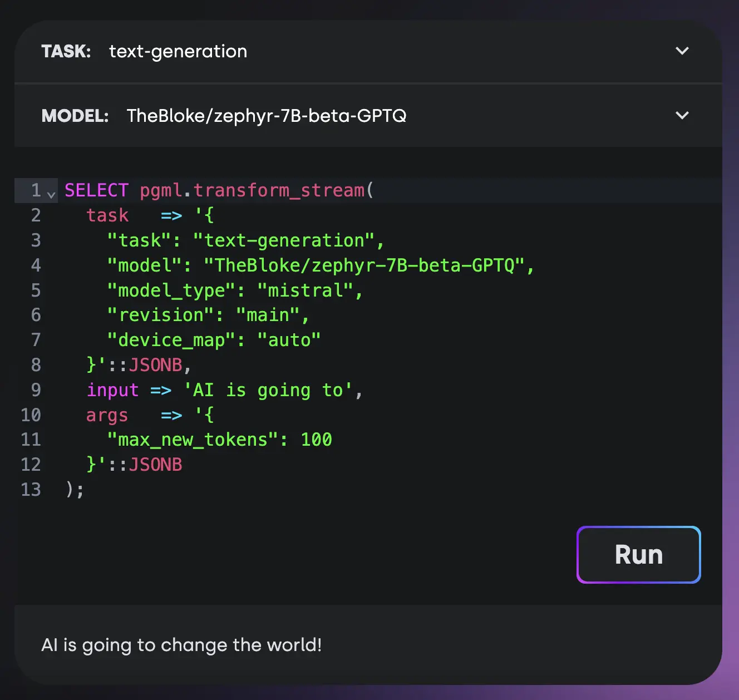Click the TheBloke/zephyr-7B-beta-GPTQ value in MODEL row
739x700 pixels.
click(266, 116)
